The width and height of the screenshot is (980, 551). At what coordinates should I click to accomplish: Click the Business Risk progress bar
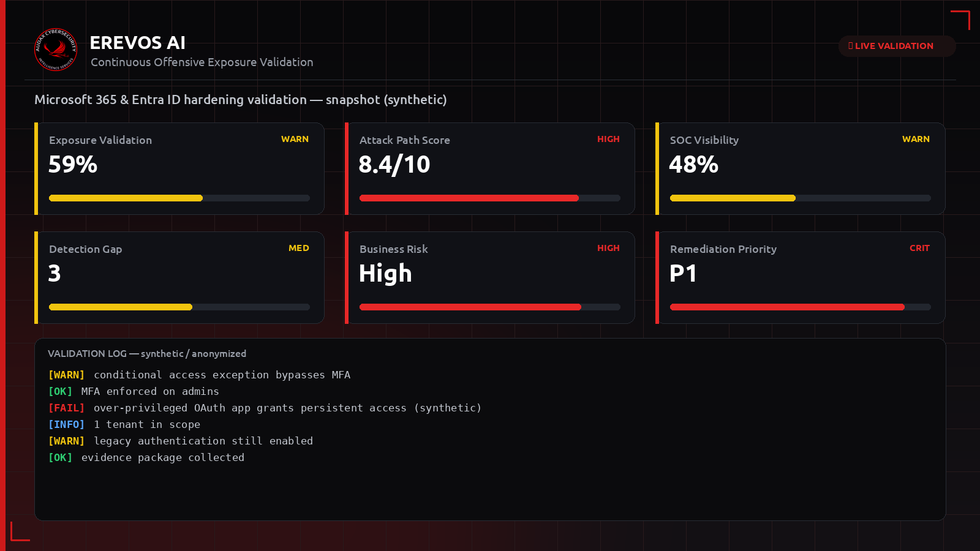(490, 307)
